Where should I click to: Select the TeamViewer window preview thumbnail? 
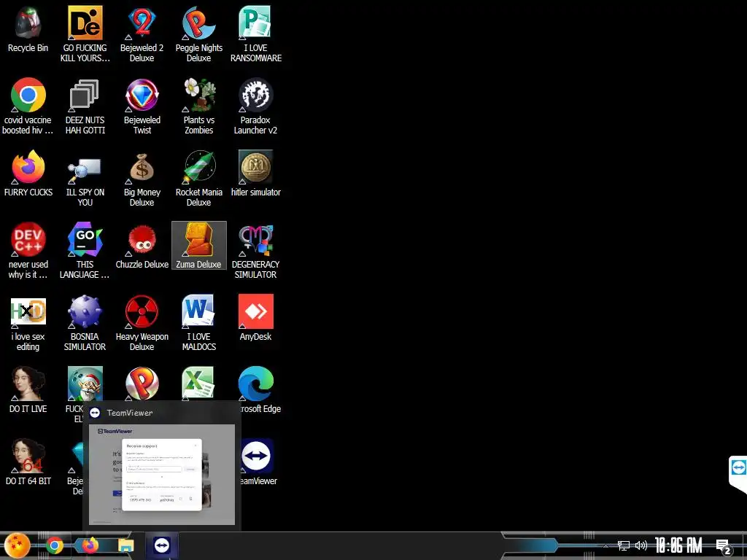pos(162,475)
